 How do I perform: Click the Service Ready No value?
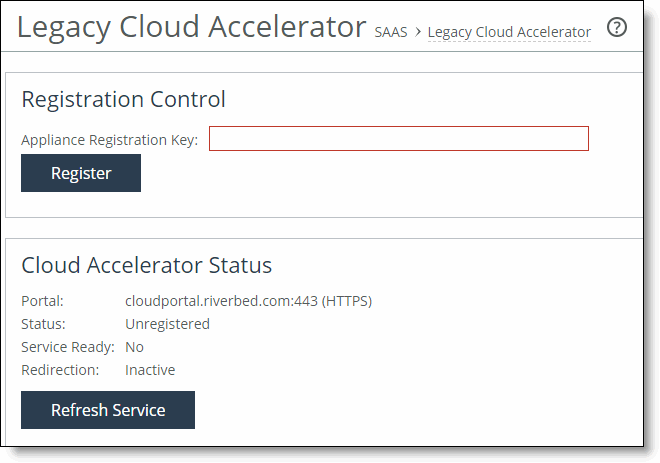[x=134, y=347]
